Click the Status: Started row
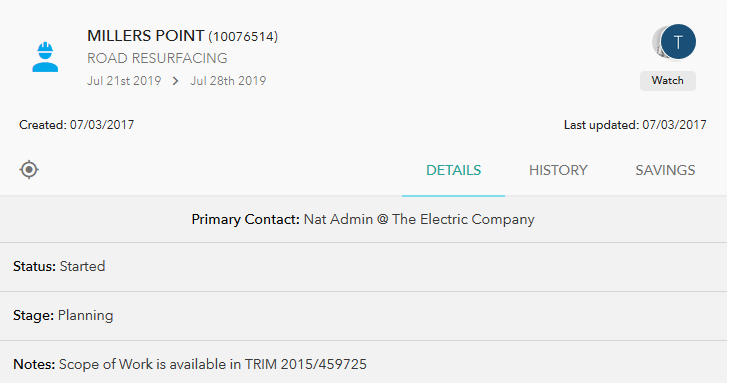The width and height of the screenshot is (730, 383). pos(363,267)
